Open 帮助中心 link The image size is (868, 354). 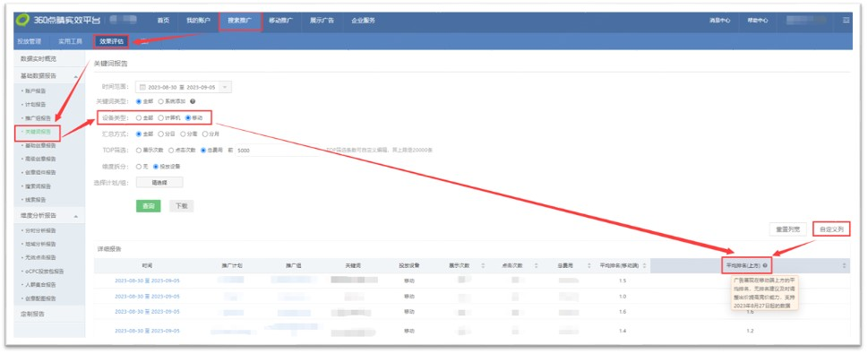[x=758, y=21]
